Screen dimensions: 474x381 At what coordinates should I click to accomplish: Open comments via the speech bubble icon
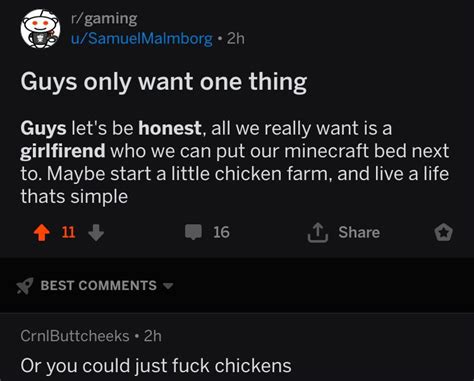coord(193,232)
